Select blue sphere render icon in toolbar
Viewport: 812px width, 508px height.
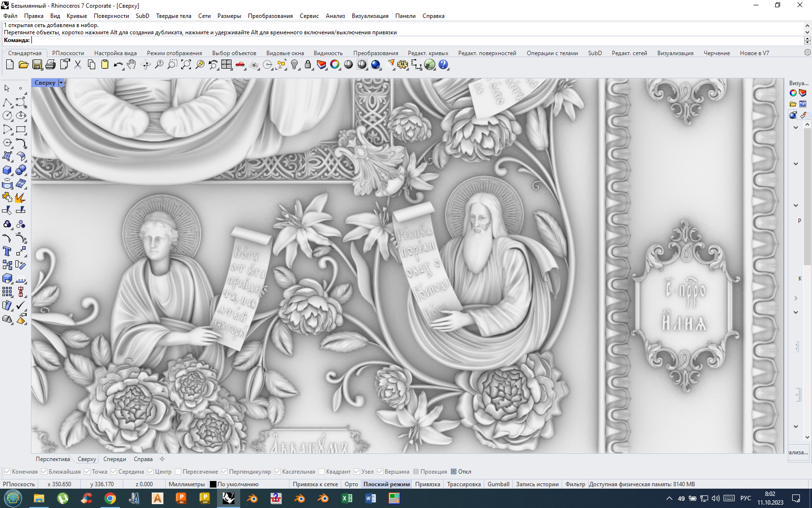(x=376, y=64)
